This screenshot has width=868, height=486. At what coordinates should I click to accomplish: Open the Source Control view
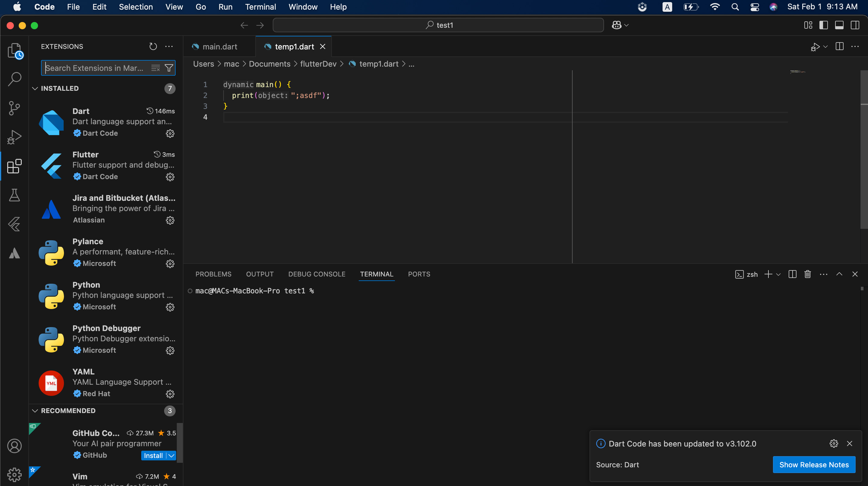[x=14, y=108]
